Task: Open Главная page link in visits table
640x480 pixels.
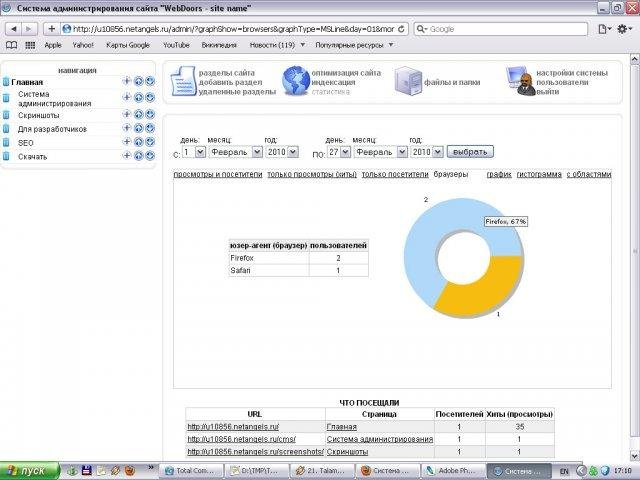Action: click(x=342, y=427)
